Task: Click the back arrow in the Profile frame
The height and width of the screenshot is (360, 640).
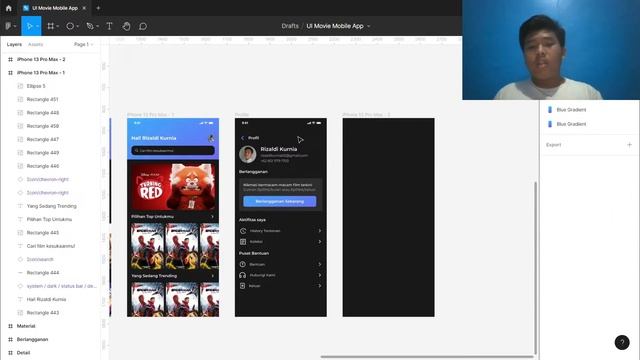Action: [242, 138]
